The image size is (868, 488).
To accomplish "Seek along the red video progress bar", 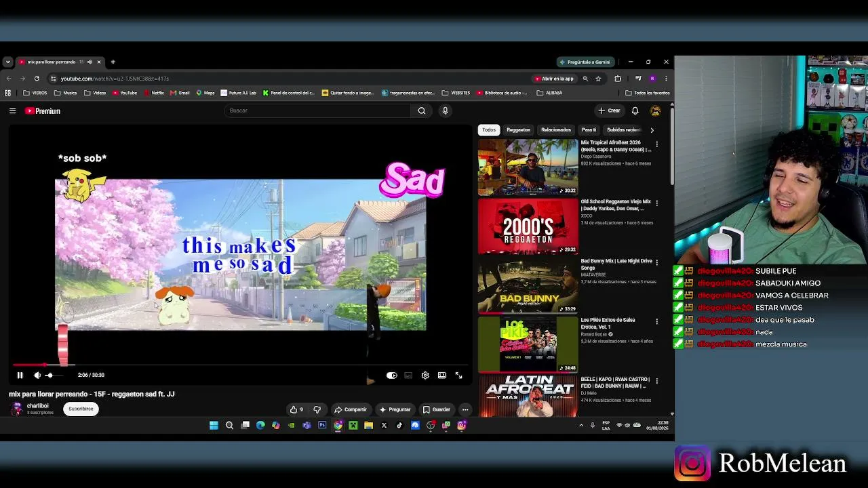I will [240, 365].
